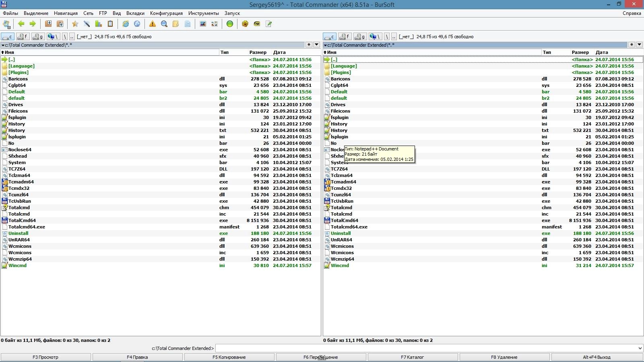Open network neighborhood button in left panel

(54, 37)
